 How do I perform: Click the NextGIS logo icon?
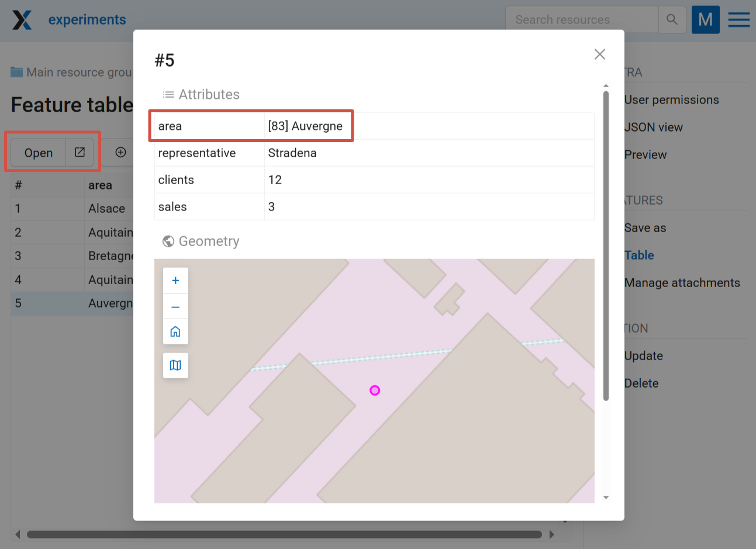(22, 20)
